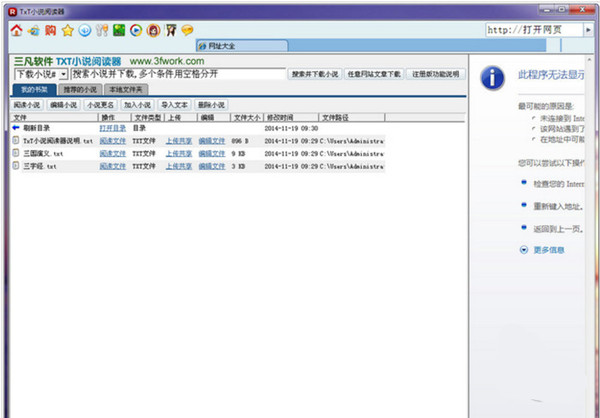Click 阅读文件 link for 三国演义.txt

[113, 153]
